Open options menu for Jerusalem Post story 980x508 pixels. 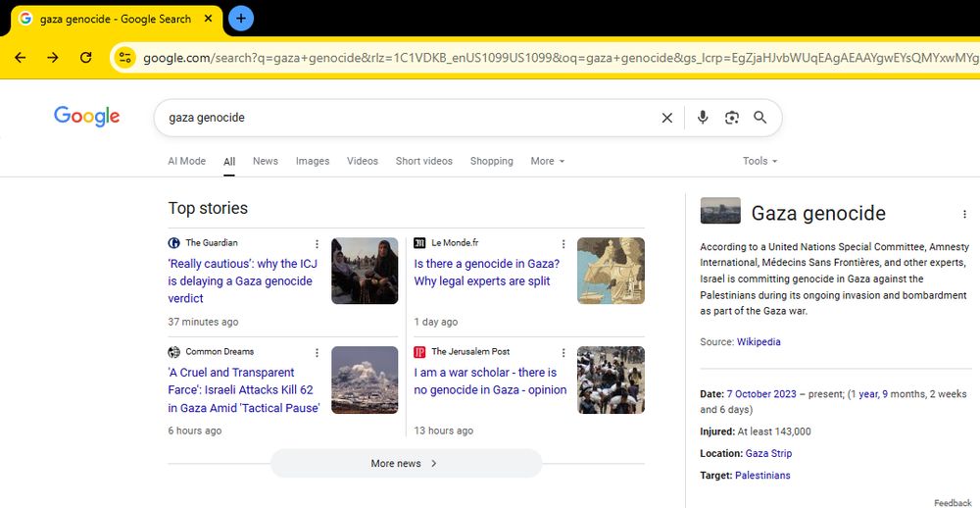point(563,353)
